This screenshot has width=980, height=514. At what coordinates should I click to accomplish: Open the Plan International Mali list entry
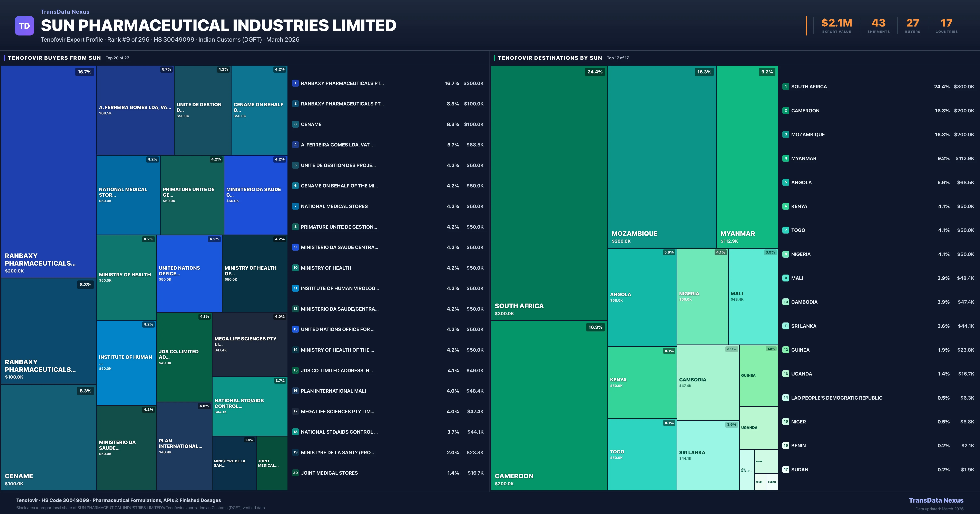tap(333, 391)
